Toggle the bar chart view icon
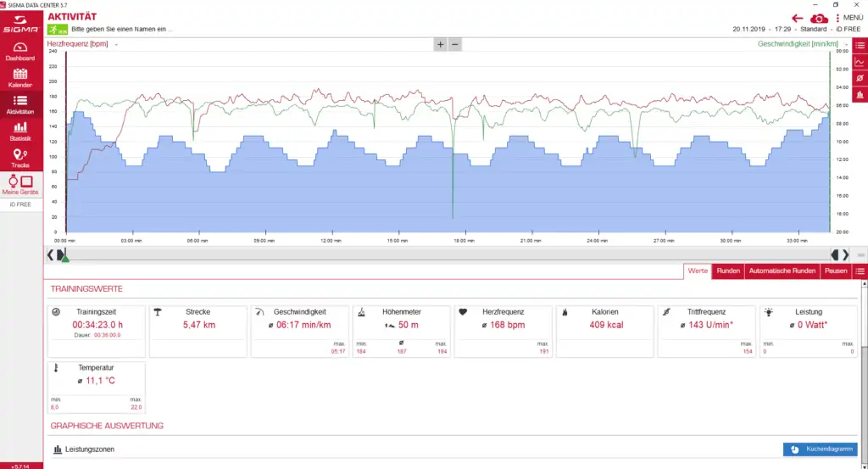This screenshot has width=868, height=469. click(860, 94)
